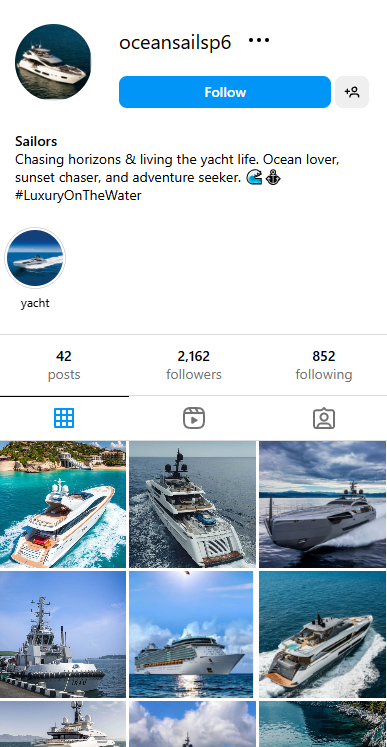Open the tagged photos tab

coord(324,418)
